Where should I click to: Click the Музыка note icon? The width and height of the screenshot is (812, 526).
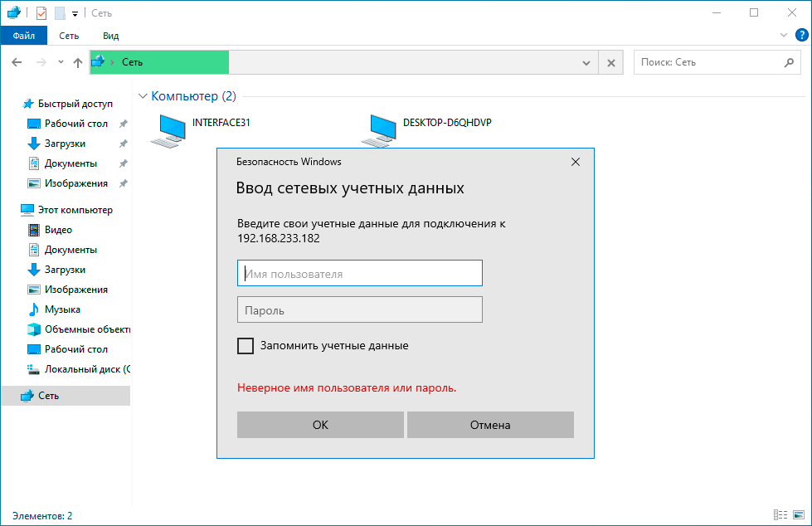[x=34, y=309]
